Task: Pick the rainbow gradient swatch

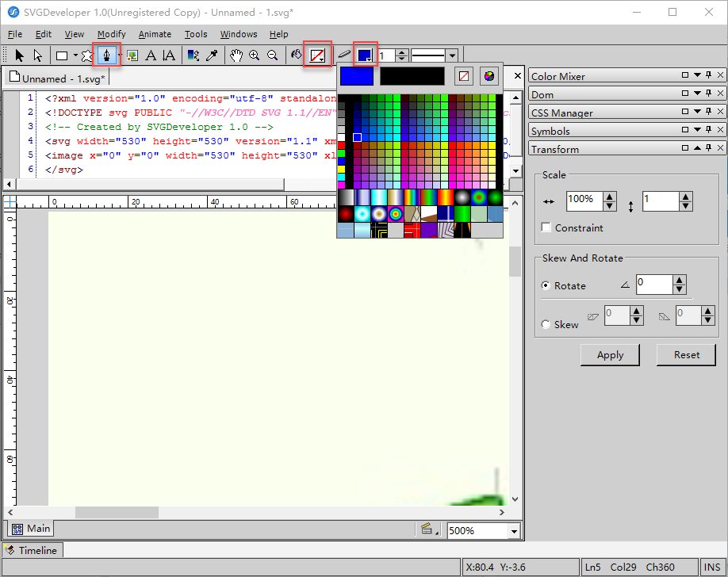Action: tap(412, 197)
